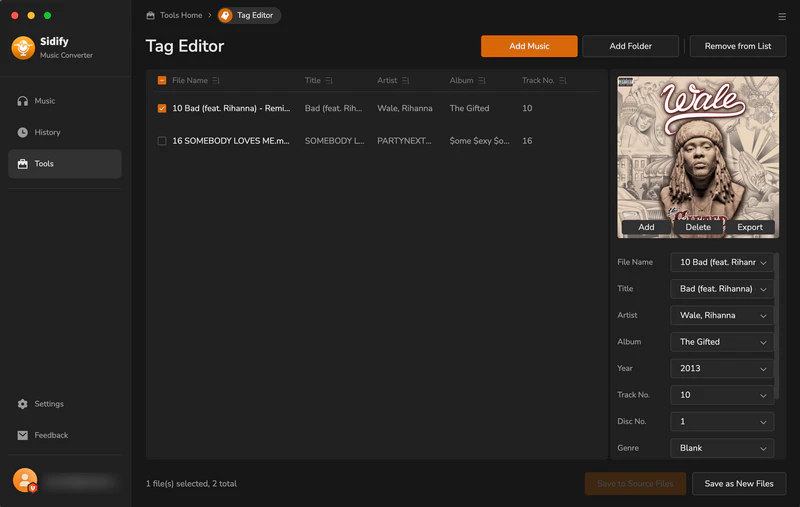Image resolution: width=800 pixels, height=507 pixels.
Task: Click the Tools Home breadcrumb icon
Action: [x=151, y=15]
